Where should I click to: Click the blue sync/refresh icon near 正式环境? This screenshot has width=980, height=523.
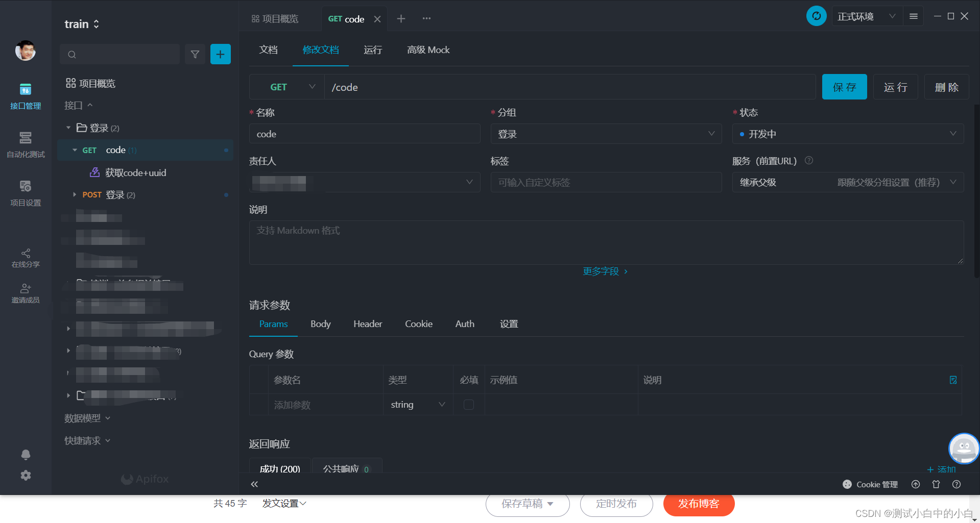pos(816,16)
